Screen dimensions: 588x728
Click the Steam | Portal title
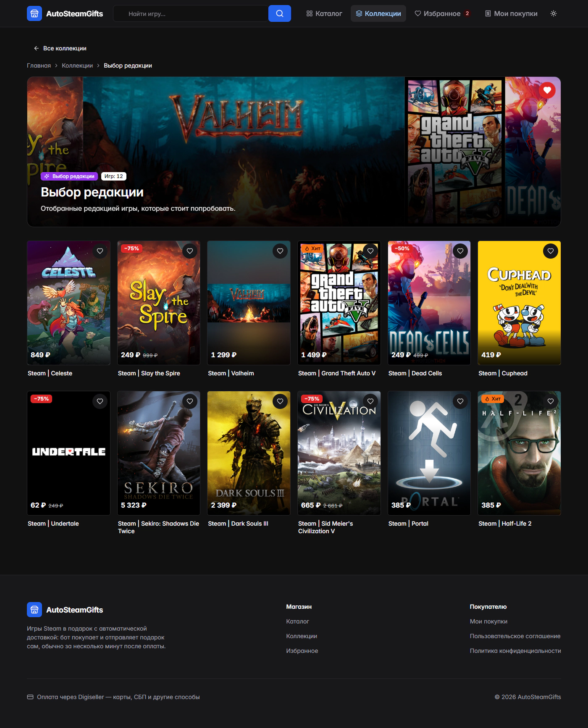[408, 524]
